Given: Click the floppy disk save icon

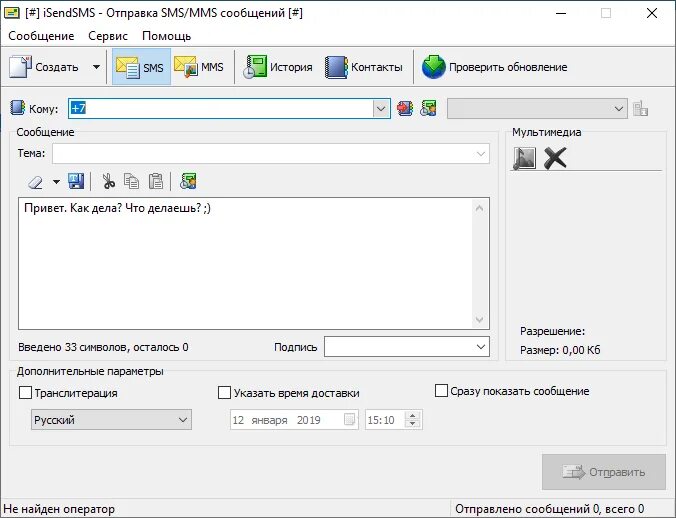Looking at the screenshot, I should (x=76, y=181).
